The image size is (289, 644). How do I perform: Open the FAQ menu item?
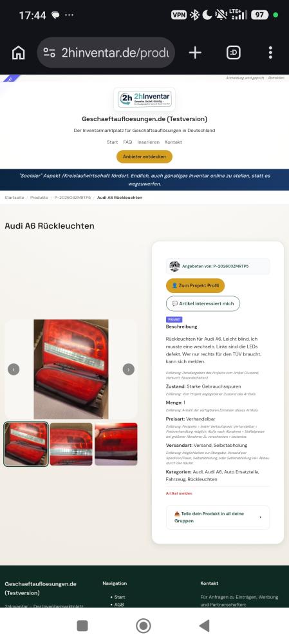[127, 142]
